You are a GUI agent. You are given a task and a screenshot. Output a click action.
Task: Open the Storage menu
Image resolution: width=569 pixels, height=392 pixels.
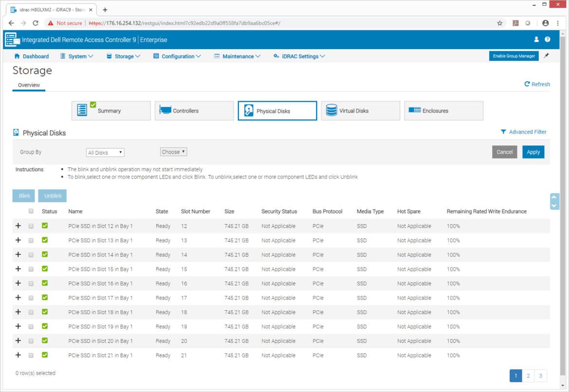tap(124, 56)
